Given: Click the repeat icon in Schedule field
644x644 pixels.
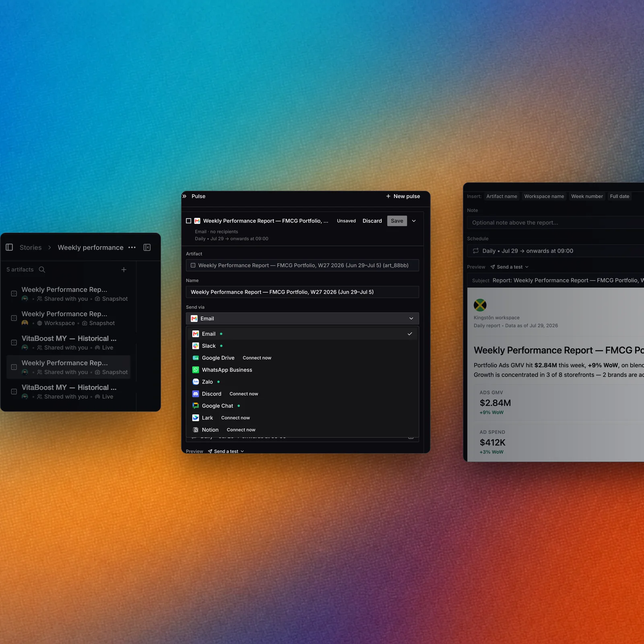Looking at the screenshot, I should [x=476, y=251].
